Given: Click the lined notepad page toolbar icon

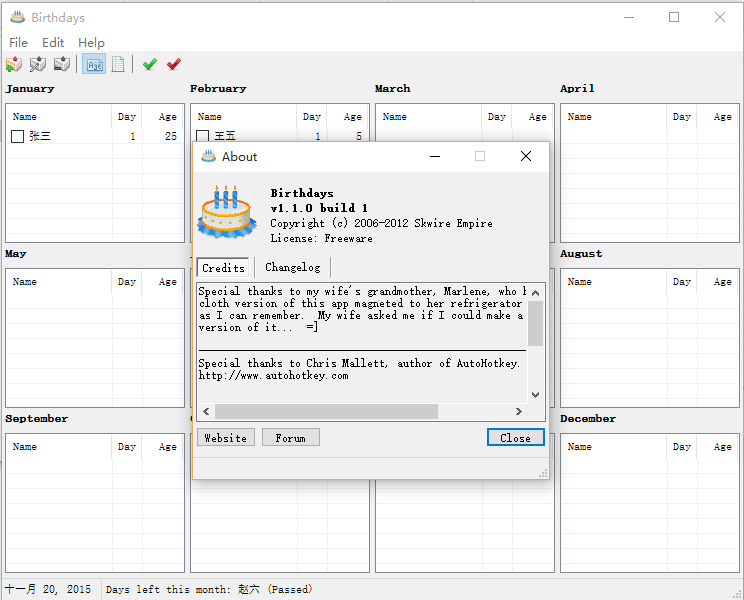Looking at the screenshot, I should [118, 65].
